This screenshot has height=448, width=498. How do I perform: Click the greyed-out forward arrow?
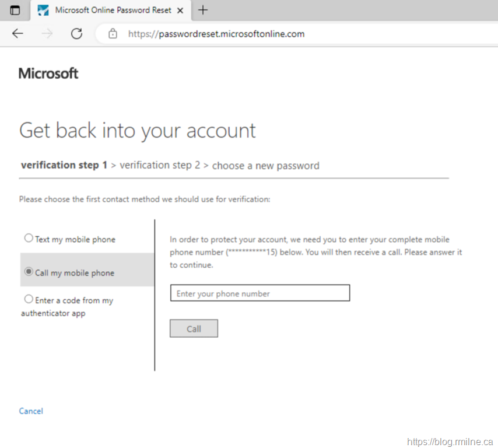pyautogui.click(x=47, y=34)
